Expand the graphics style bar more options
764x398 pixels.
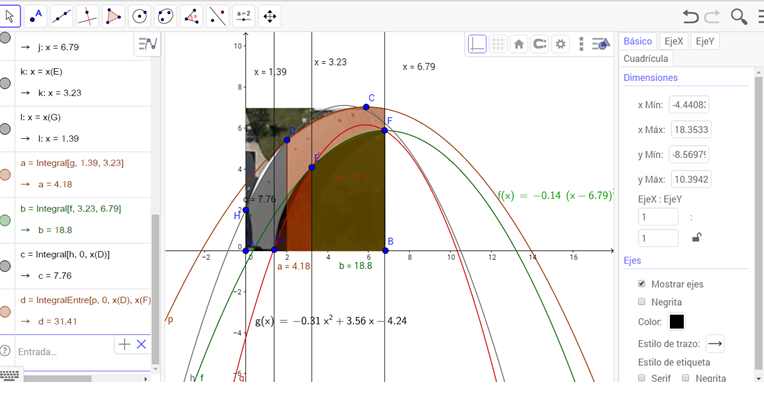point(581,44)
